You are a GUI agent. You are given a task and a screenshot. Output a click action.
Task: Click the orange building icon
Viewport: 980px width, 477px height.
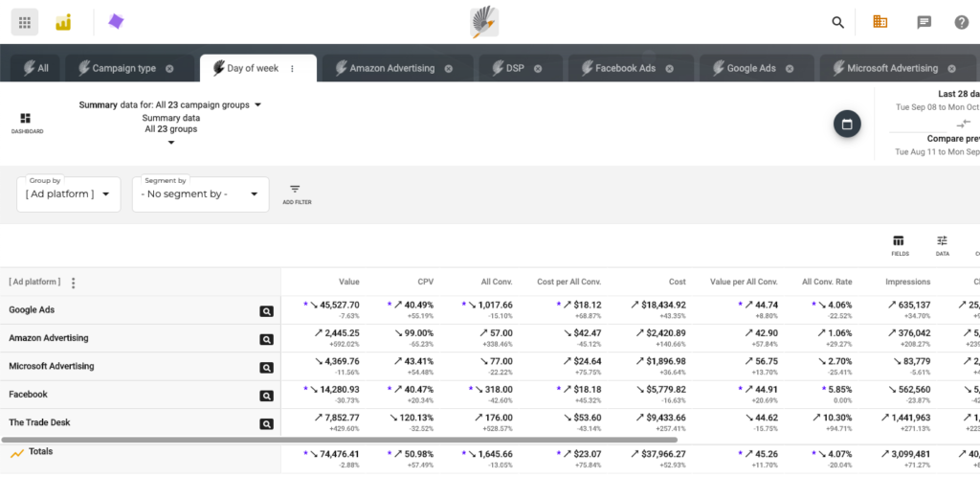tap(880, 22)
